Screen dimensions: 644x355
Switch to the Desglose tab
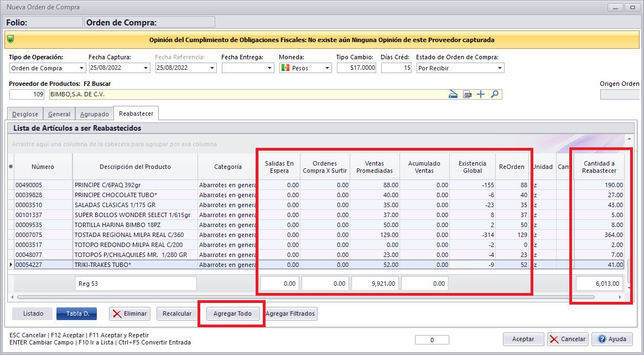[x=25, y=114]
